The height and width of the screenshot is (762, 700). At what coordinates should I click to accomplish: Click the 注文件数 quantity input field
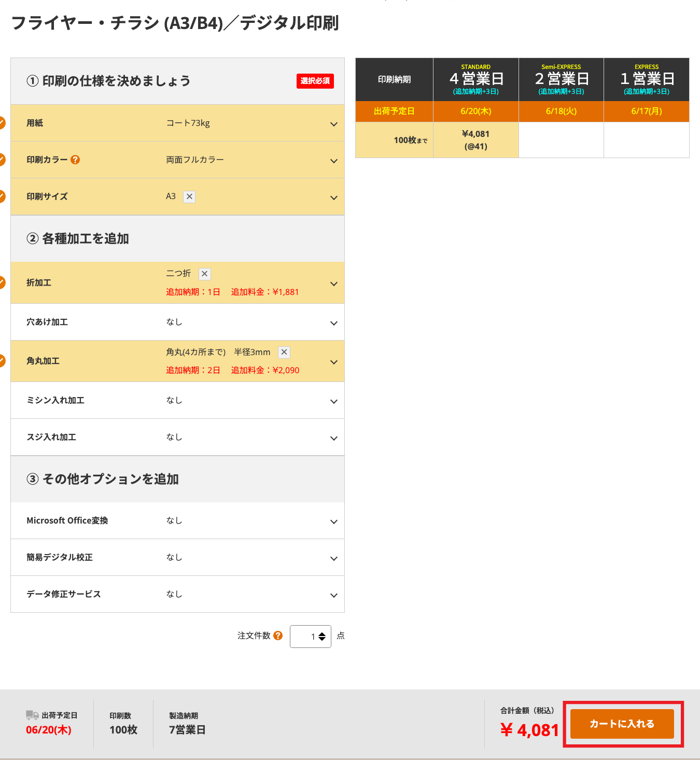tap(310, 637)
